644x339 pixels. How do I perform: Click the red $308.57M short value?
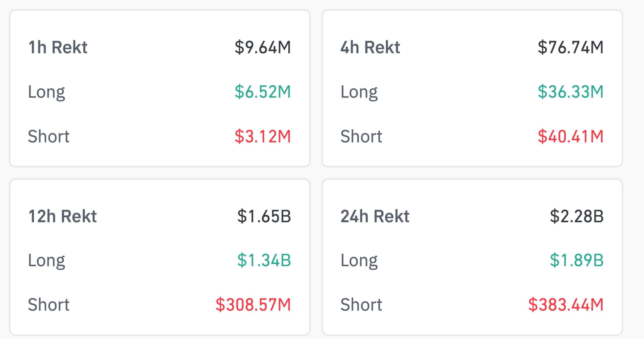[x=253, y=304]
